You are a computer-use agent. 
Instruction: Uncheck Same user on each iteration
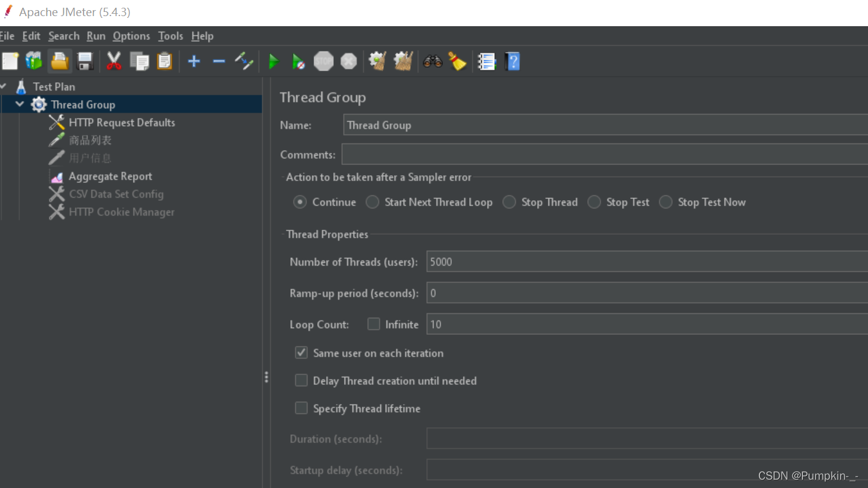301,353
